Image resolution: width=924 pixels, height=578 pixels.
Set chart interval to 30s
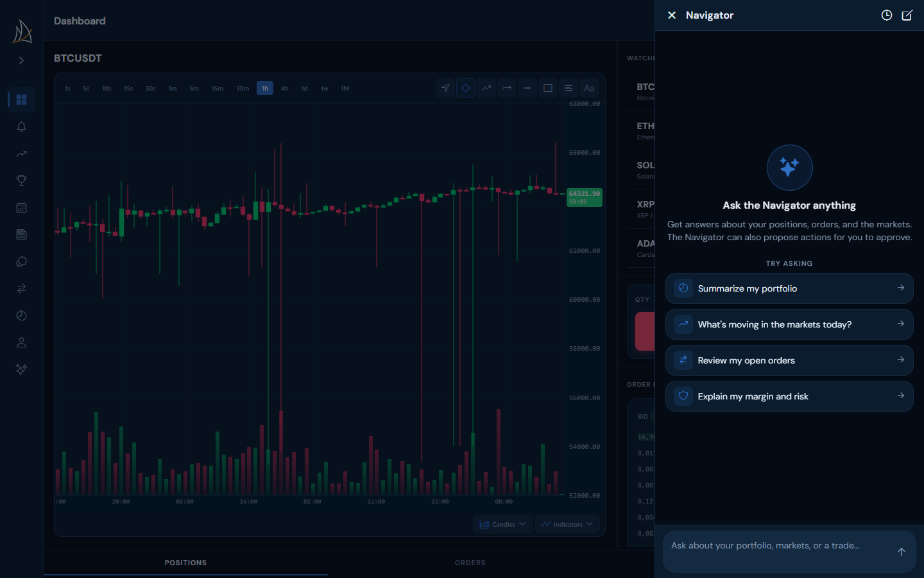pyautogui.click(x=151, y=89)
